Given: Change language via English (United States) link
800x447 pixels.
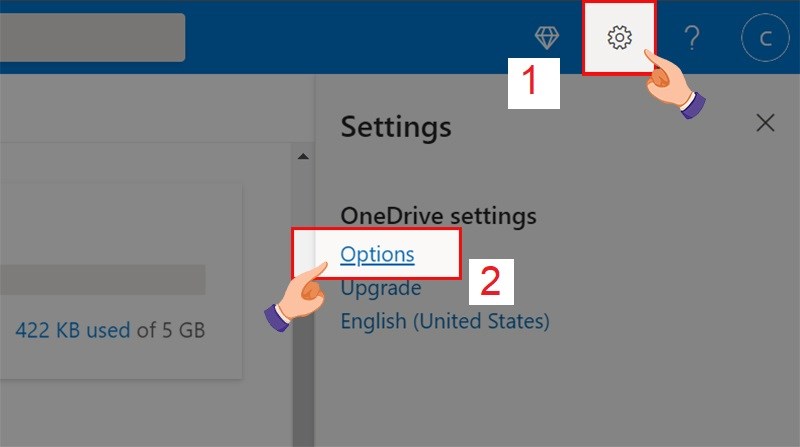Looking at the screenshot, I should point(445,321).
